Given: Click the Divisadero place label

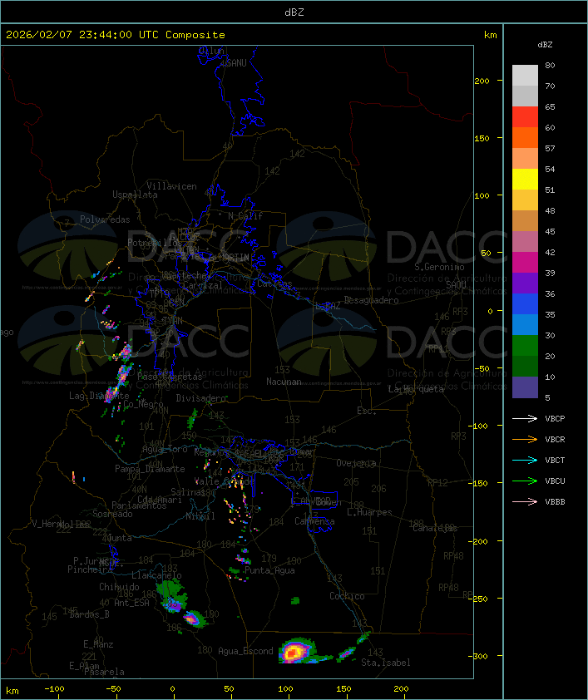Looking at the screenshot, I should [201, 397].
